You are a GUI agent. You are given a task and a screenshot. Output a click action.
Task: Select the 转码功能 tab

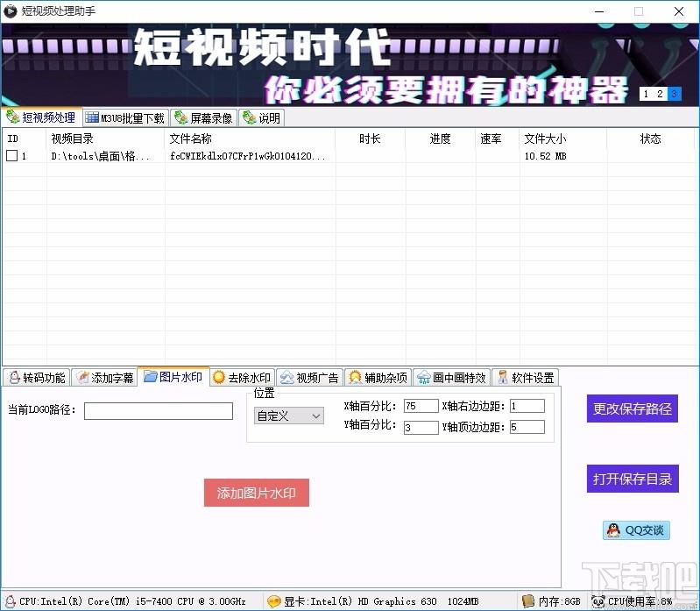[37, 378]
